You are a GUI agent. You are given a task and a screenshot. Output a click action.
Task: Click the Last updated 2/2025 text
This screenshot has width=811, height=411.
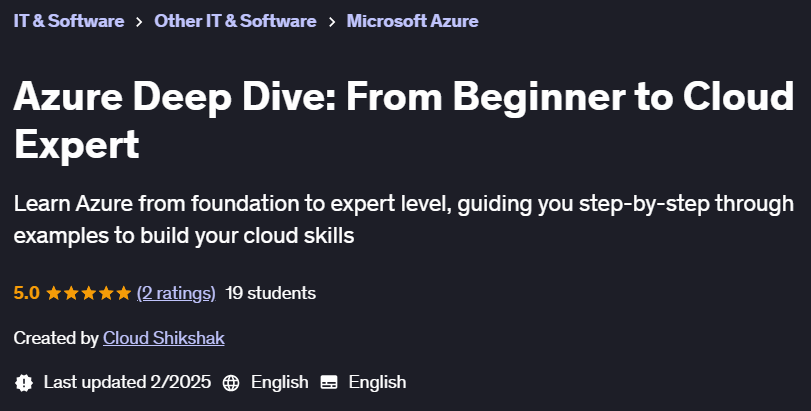pos(127,383)
